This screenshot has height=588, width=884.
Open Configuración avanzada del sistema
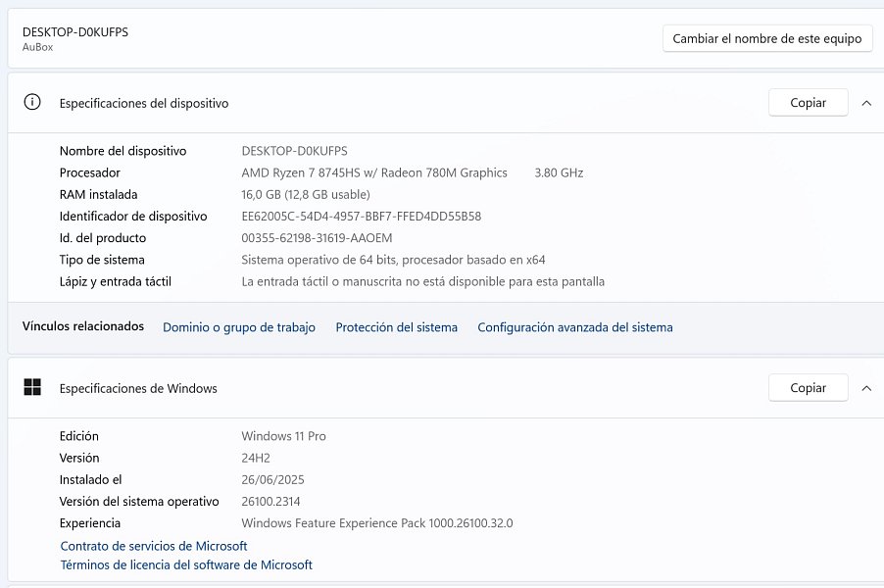pyautogui.click(x=574, y=327)
